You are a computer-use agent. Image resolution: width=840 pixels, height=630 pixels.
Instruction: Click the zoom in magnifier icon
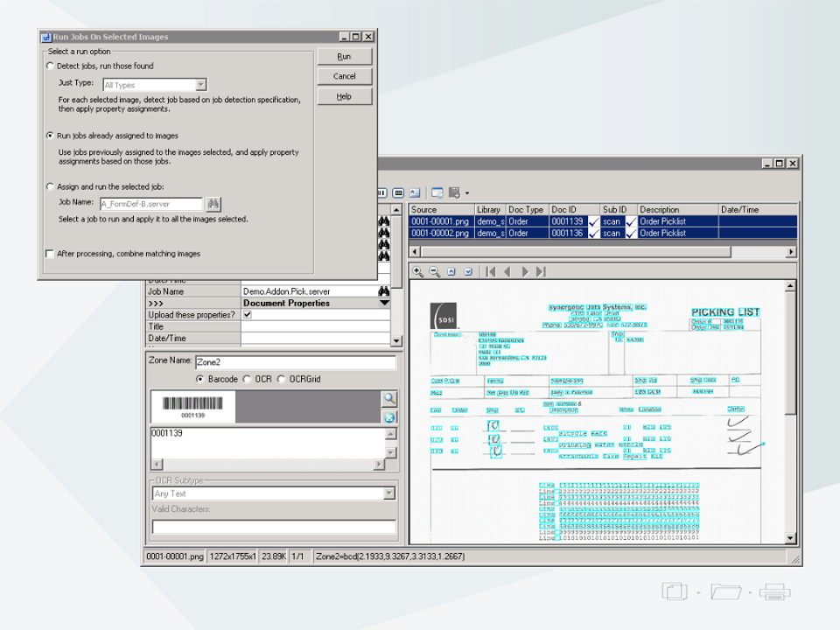[x=418, y=271]
